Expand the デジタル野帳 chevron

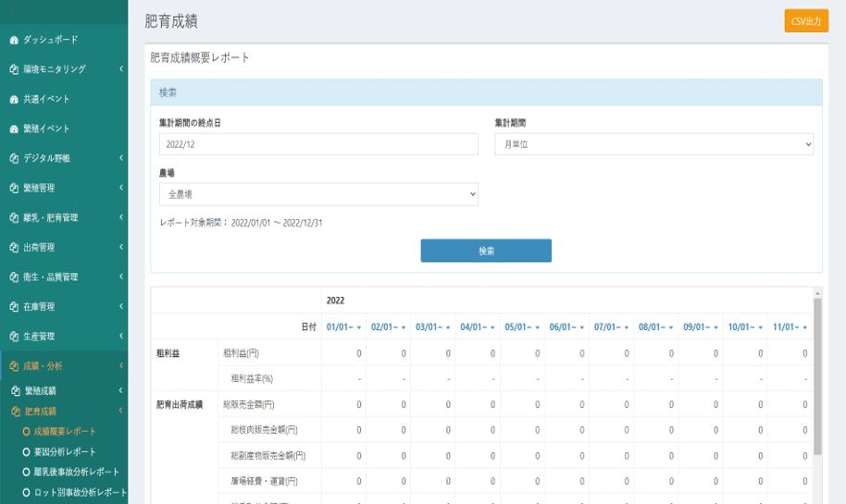pyautogui.click(x=121, y=158)
